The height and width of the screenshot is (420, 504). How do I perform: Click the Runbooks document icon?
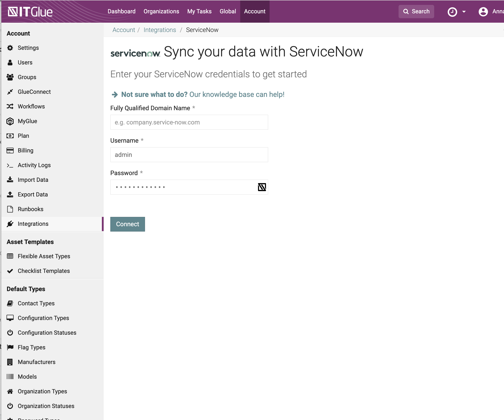click(10, 209)
